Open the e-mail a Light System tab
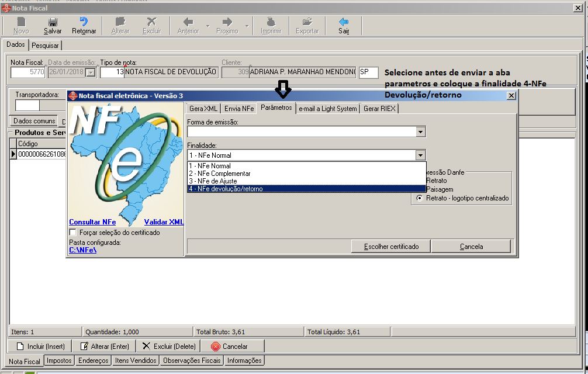Image resolution: width=588 pixels, height=374 pixels. click(x=328, y=109)
